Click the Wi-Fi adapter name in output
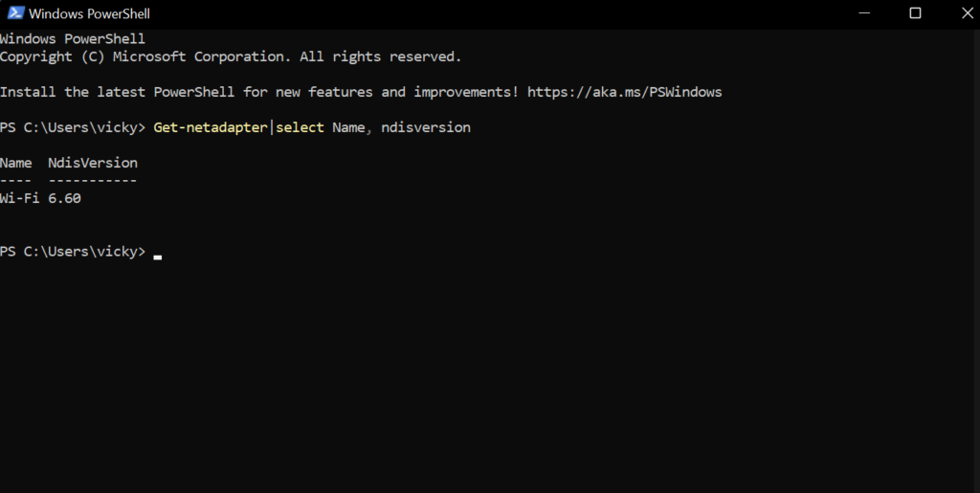Screen dimensions: 980x493 click(x=20, y=198)
